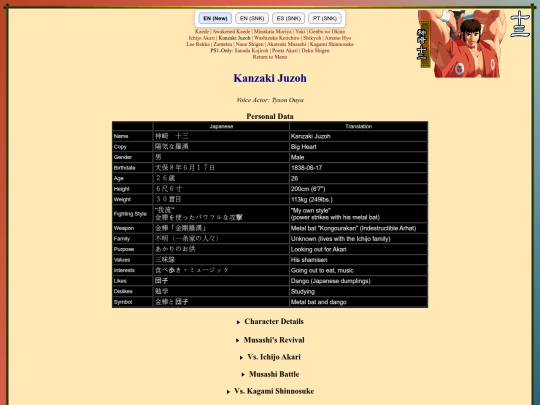Open Yuki character page
The height and width of the screenshot is (405, 540).
(300, 31)
